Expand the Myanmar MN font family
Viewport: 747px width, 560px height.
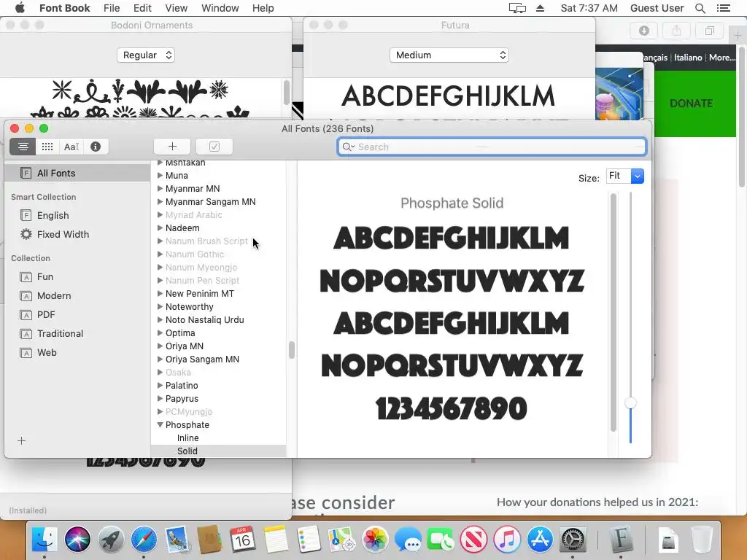(160, 189)
